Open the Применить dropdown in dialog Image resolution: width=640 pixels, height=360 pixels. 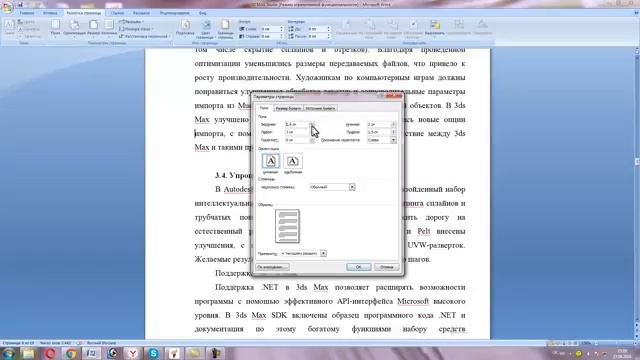pyautogui.click(x=303, y=253)
